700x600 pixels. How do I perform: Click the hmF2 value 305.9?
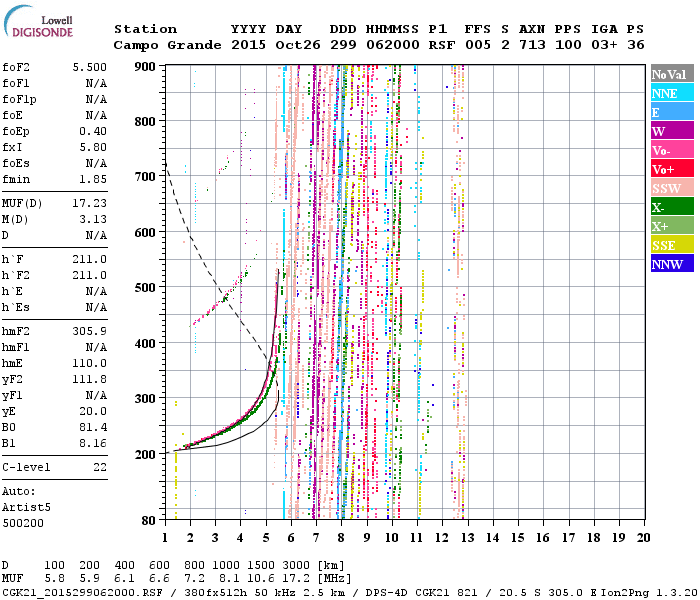90,331
